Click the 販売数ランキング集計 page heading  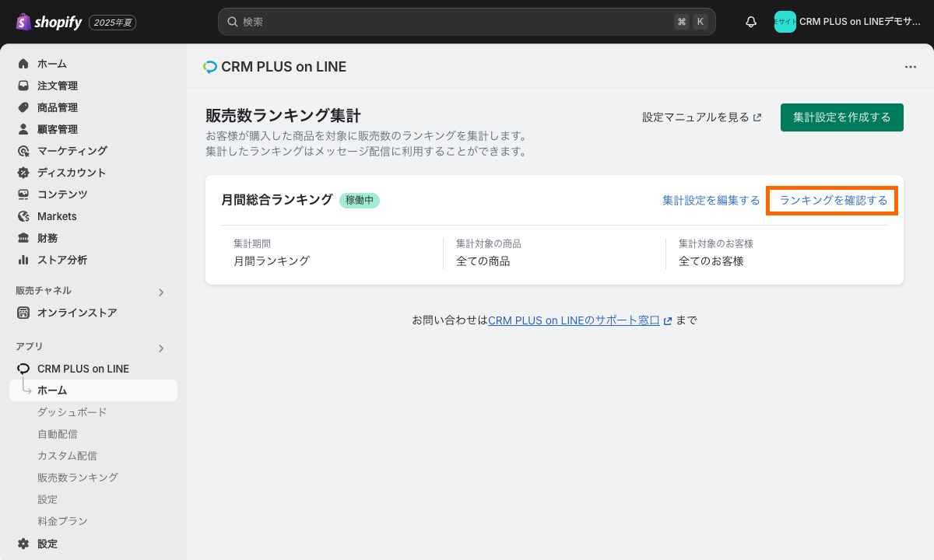click(x=283, y=116)
